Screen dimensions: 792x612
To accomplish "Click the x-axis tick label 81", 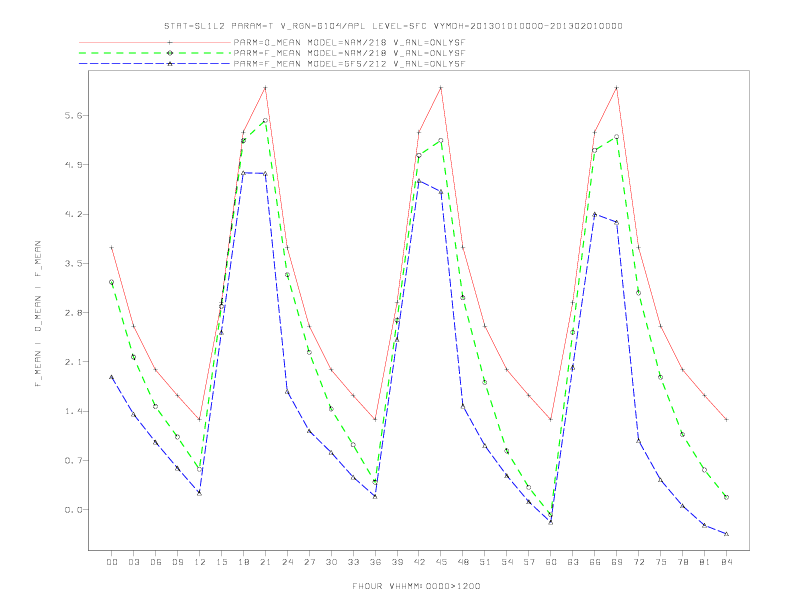I will coord(705,562).
